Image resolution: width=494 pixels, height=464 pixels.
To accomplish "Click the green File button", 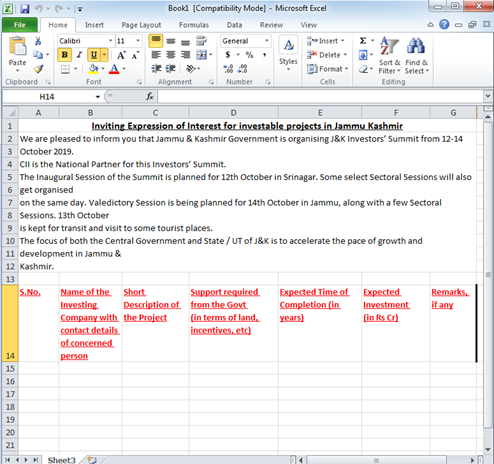I will click(x=20, y=25).
